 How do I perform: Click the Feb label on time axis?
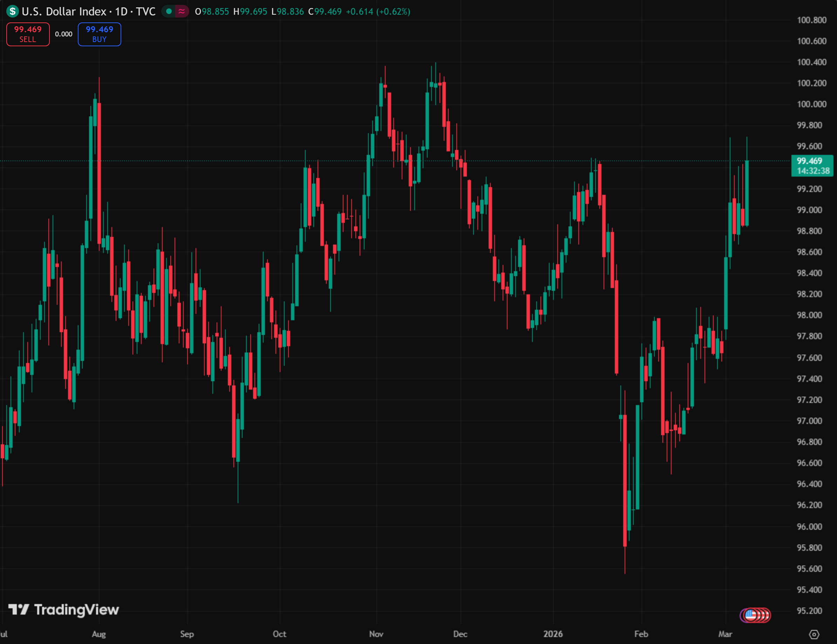coord(641,634)
